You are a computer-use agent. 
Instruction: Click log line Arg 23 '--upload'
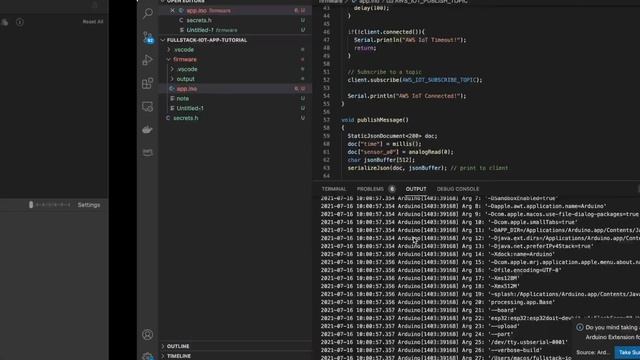coord(420,326)
